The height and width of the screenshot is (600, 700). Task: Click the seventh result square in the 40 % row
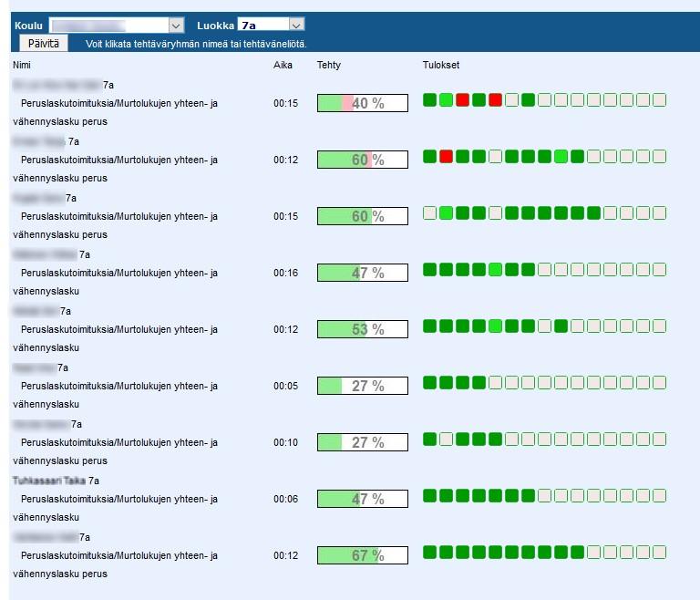[x=528, y=100]
